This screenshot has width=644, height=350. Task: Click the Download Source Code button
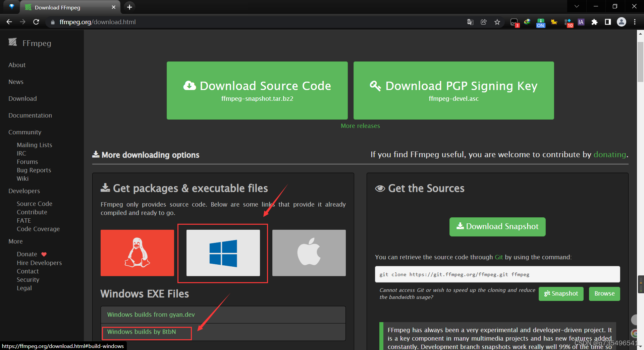point(257,90)
